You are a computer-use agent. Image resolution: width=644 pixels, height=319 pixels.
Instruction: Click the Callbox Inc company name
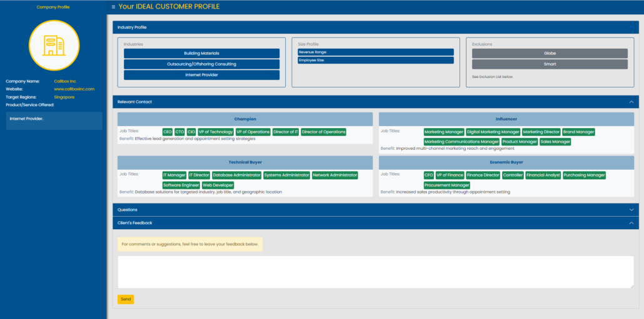click(x=65, y=81)
